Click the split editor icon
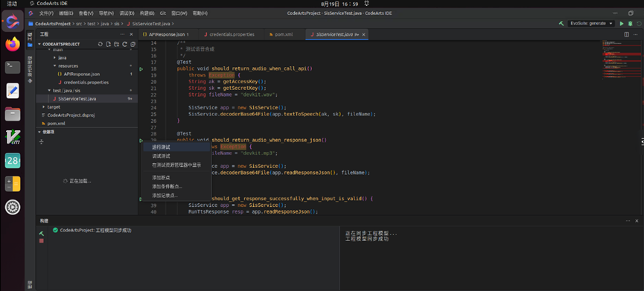 tap(626, 34)
